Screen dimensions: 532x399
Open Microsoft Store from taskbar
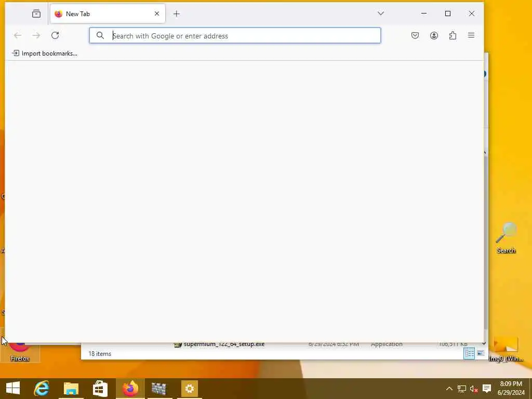pyautogui.click(x=100, y=389)
